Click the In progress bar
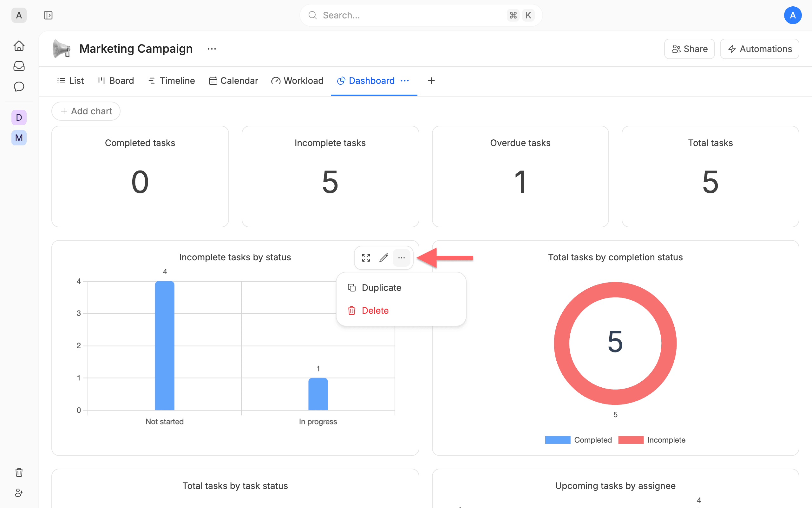 [x=318, y=394]
